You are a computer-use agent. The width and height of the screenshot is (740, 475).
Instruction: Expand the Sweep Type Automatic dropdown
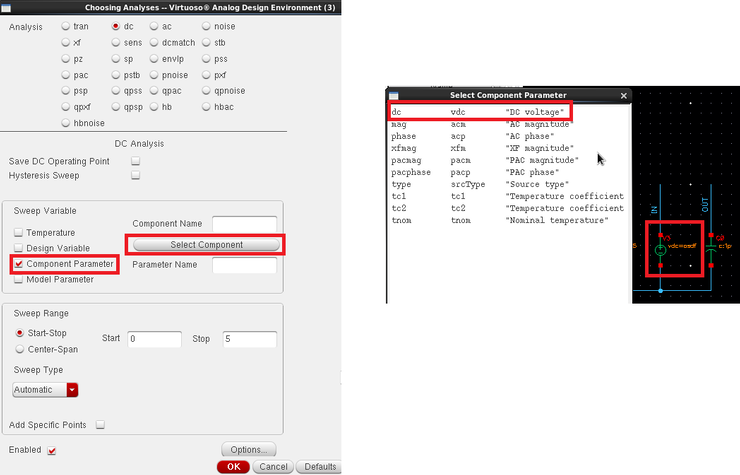coord(72,390)
